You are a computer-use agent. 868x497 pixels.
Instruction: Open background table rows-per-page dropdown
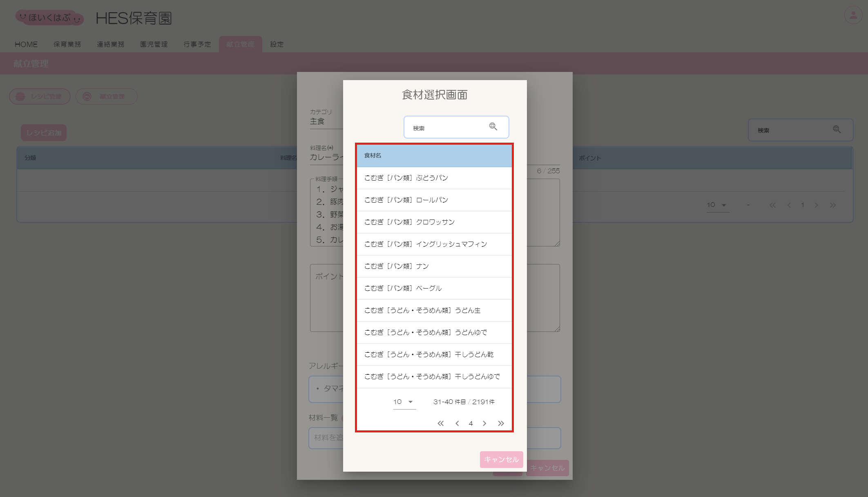(718, 205)
